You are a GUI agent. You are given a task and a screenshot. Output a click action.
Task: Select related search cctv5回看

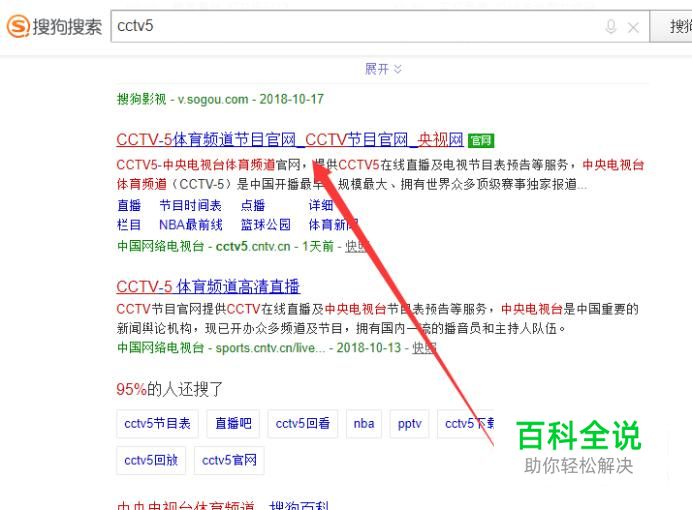click(x=303, y=424)
